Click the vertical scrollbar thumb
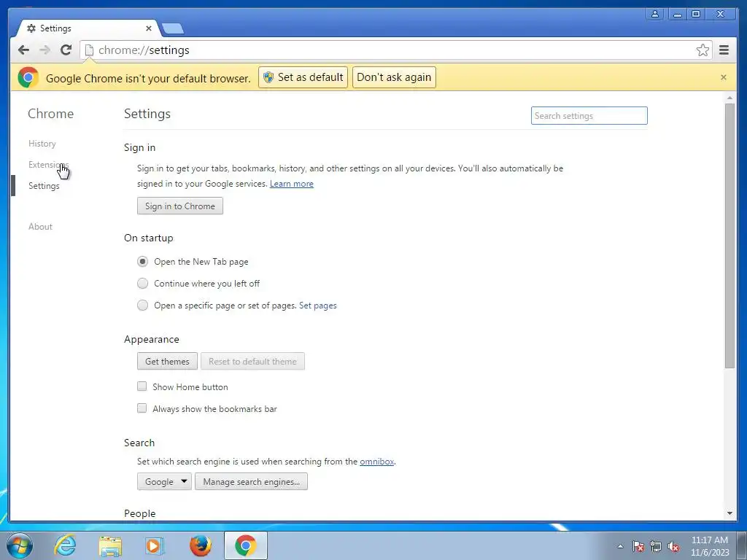747x560 pixels. click(x=729, y=236)
